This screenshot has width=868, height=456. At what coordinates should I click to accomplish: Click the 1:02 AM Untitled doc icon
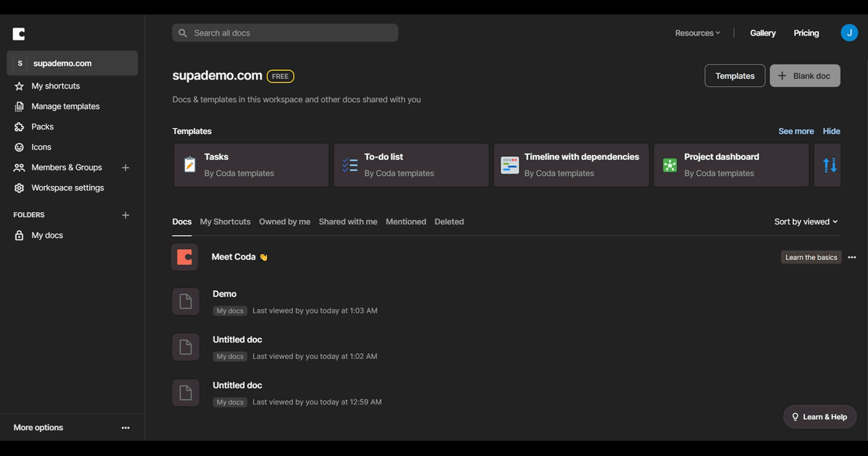[185, 347]
